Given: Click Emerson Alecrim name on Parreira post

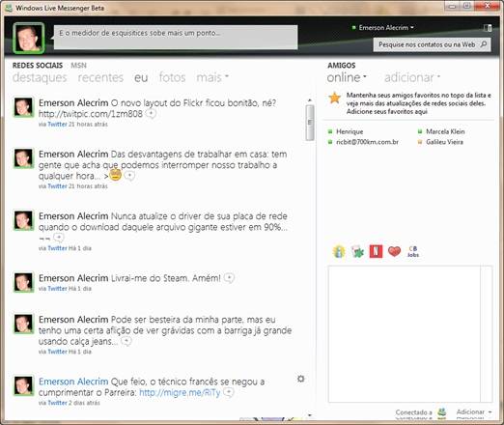Looking at the screenshot, I should pyautogui.click(x=73, y=382).
